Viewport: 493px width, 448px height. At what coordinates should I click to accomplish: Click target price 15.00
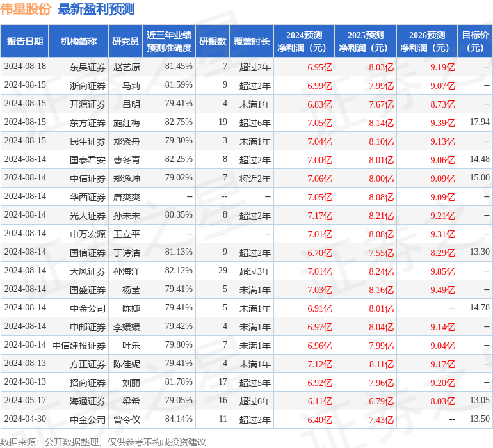pyautogui.click(x=480, y=177)
